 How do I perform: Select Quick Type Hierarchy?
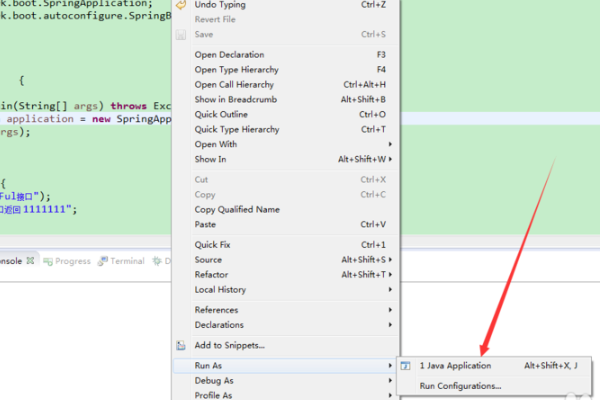[x=286, y=129]
